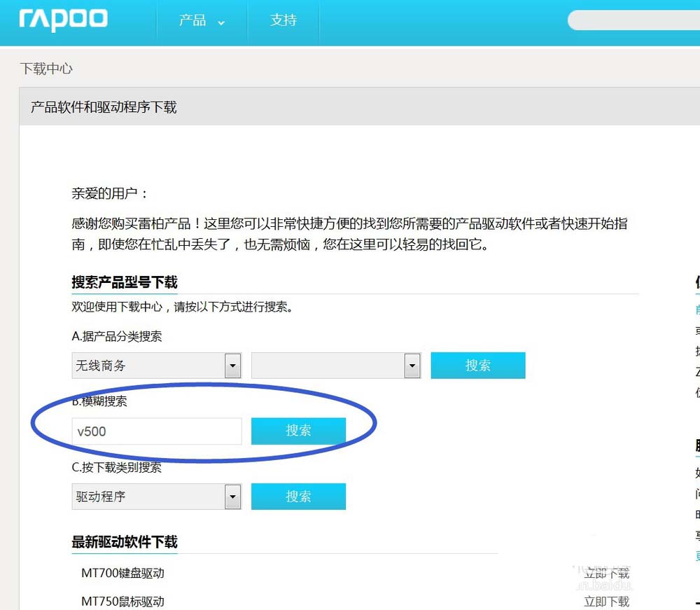Click the arrow of the empty product dropdown
The image size is (700, 610).
(x=412, y=366)
